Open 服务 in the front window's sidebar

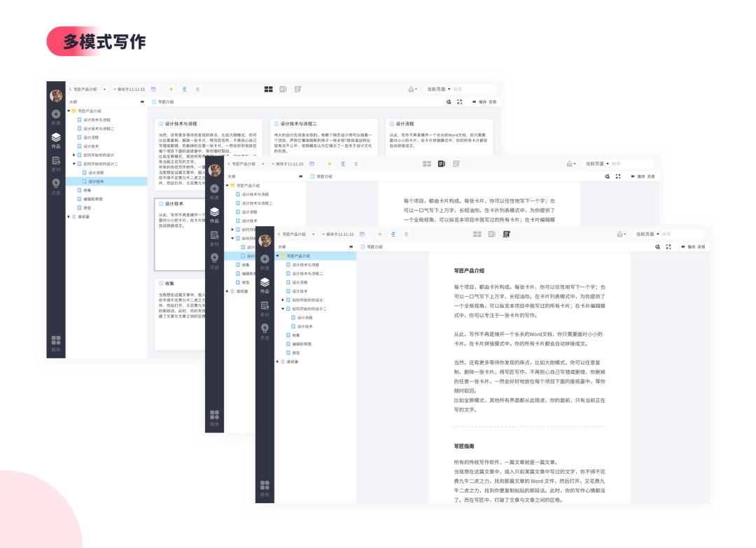click(x=265, y=486)
